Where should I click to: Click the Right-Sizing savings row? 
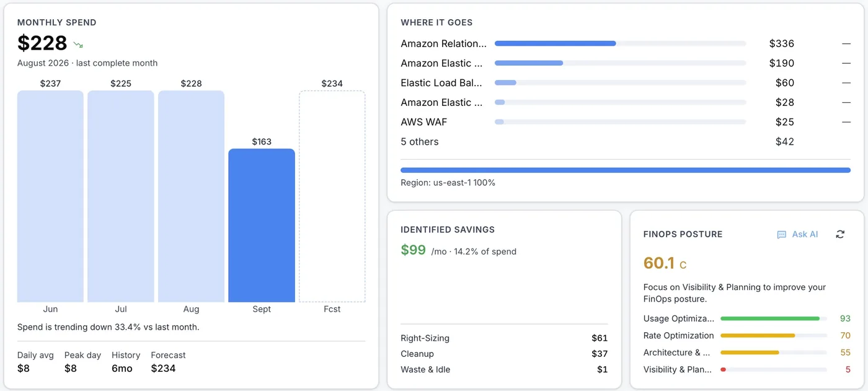(504, 338)
